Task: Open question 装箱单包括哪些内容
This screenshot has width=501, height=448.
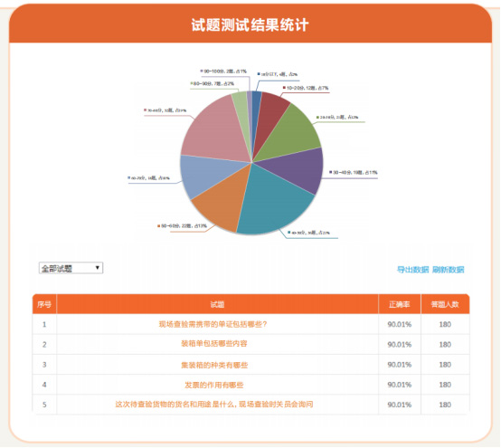Action: click(x=214, y=344)
